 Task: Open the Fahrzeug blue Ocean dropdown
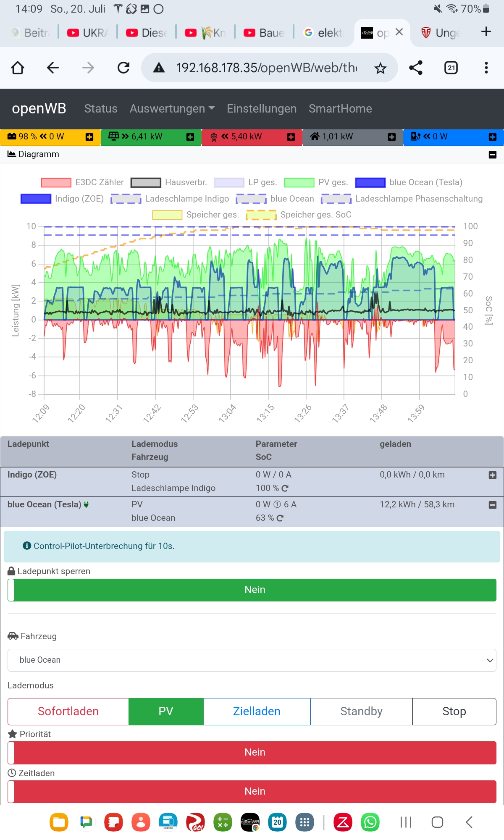(x=252, y=660)
